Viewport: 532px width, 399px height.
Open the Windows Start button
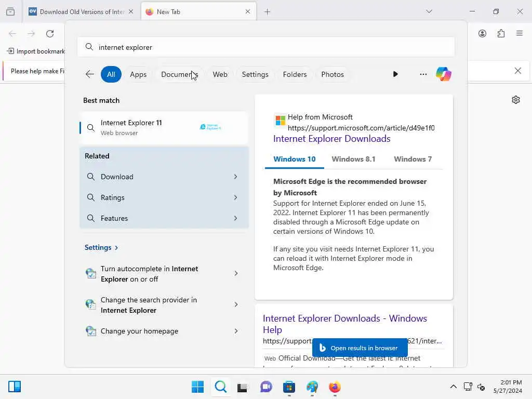pos(197,387)
